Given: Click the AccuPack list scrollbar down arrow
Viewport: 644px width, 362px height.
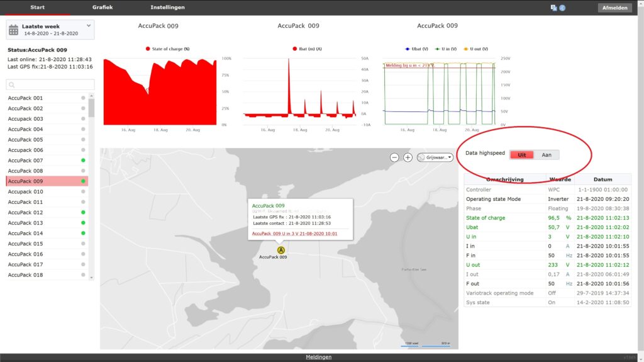Looking at the screenshot, I should tap(91, 277).
